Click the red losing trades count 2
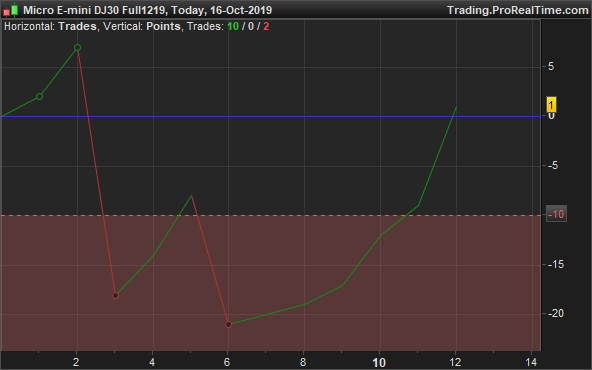 coord(266,26)
